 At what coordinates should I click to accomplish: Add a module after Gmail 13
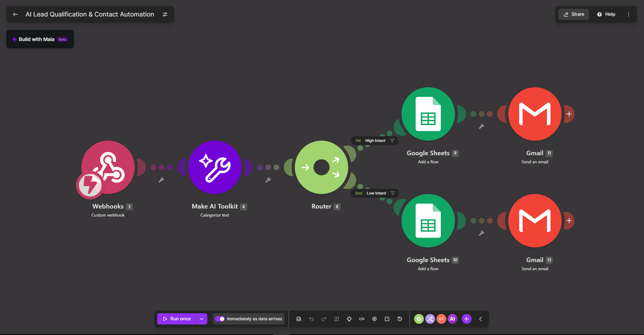569,221
